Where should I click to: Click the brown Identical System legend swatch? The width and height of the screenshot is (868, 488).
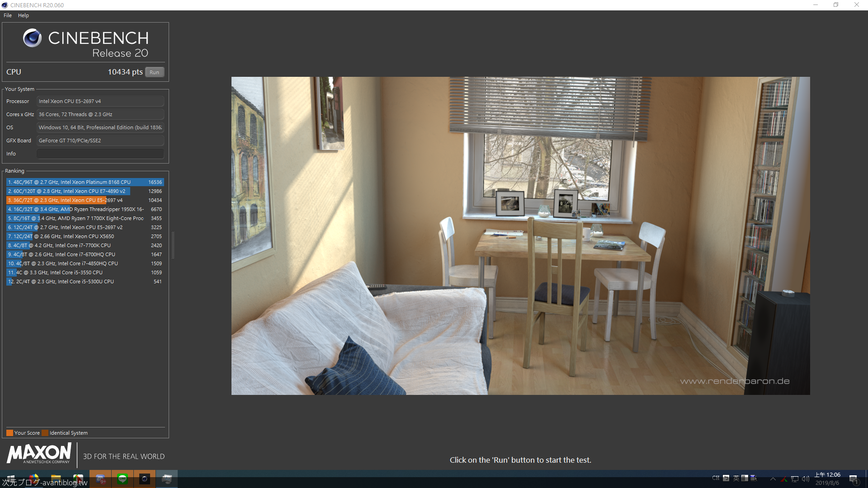click(45, 433)
